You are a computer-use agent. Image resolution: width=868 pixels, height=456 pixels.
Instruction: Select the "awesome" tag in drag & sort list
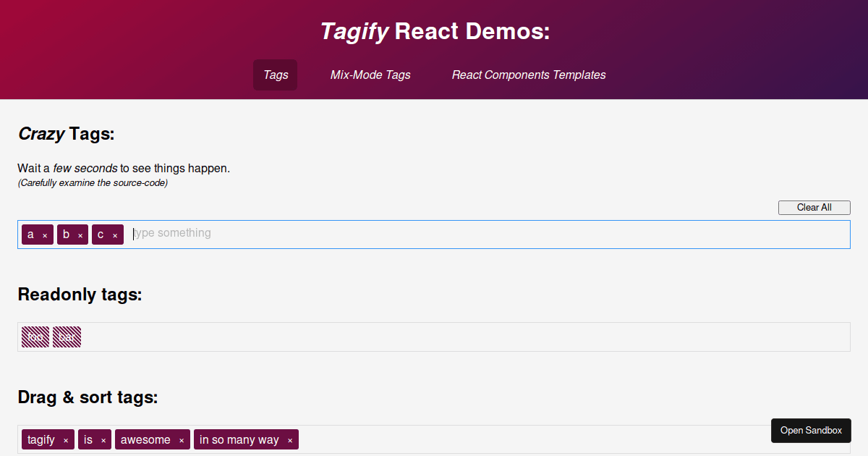[145, 439]
